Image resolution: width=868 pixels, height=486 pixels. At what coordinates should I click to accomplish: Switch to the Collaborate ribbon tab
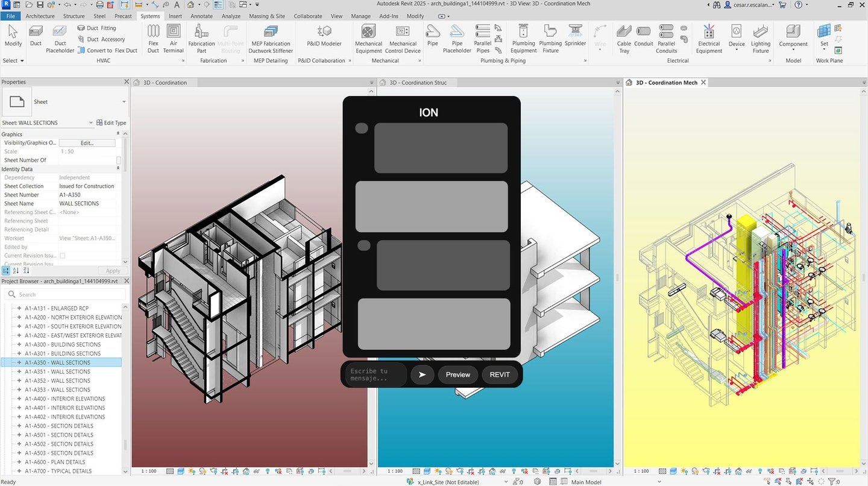coord(308,16)
